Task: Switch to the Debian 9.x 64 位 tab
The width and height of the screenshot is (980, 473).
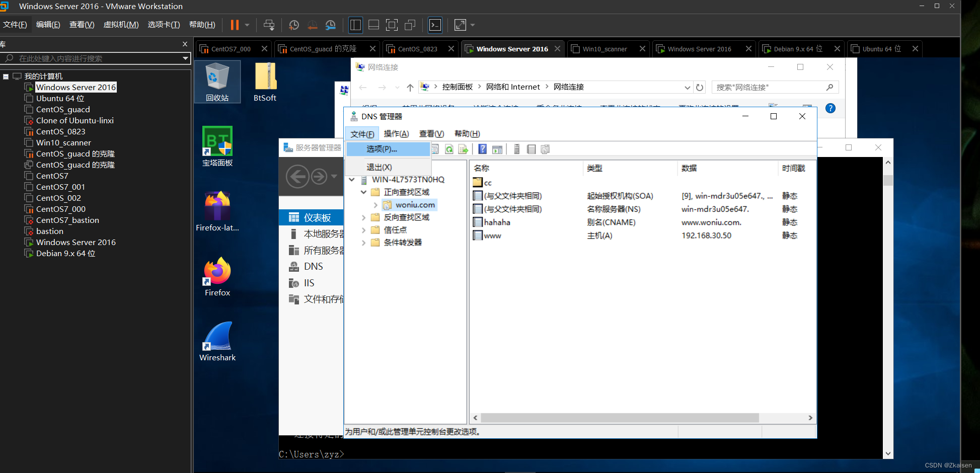Action: pyautogui.click(x=798, y=49)
